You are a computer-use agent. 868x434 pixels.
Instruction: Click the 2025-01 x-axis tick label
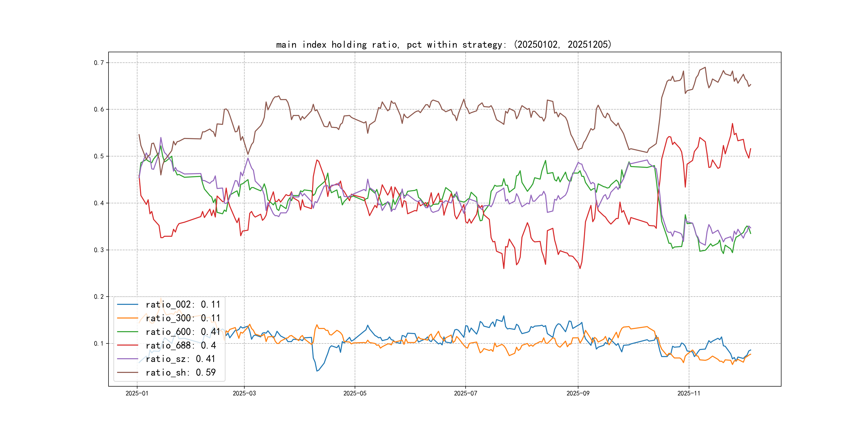137,393
